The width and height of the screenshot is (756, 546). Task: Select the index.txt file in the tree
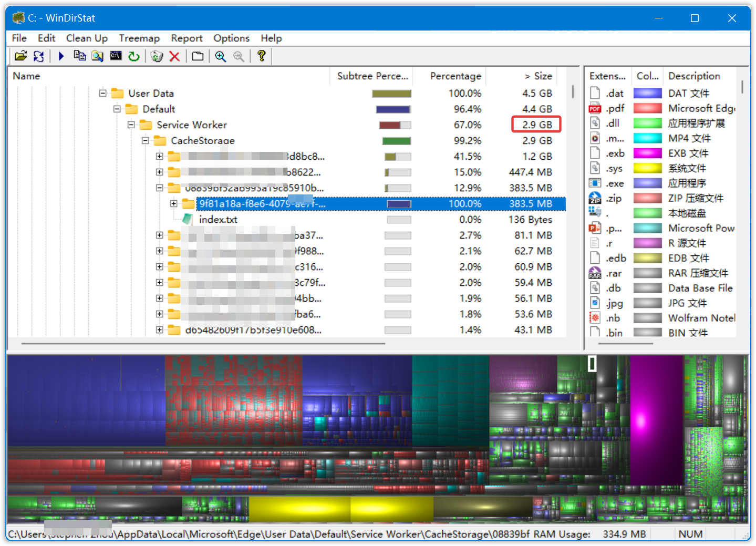(x=218, y=219)
